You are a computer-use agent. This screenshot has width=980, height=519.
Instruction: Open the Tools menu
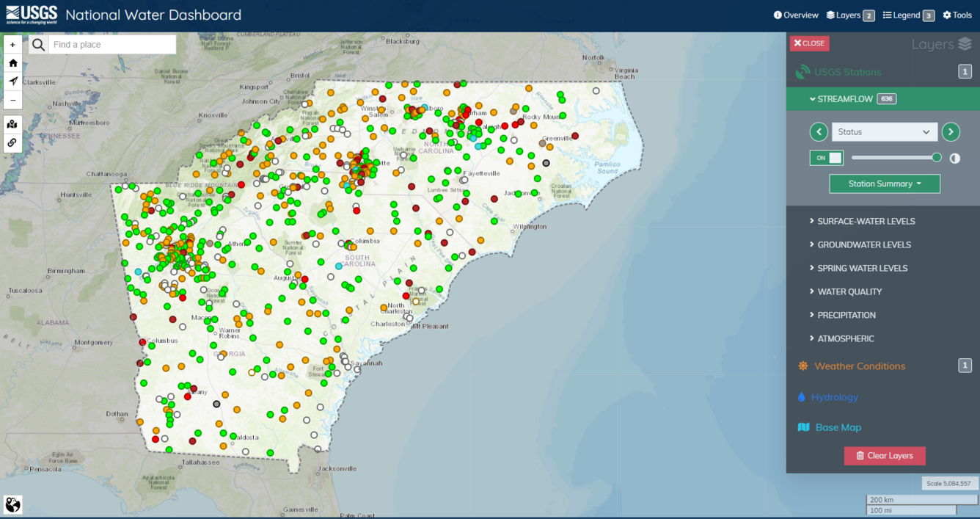coord(957,15)
